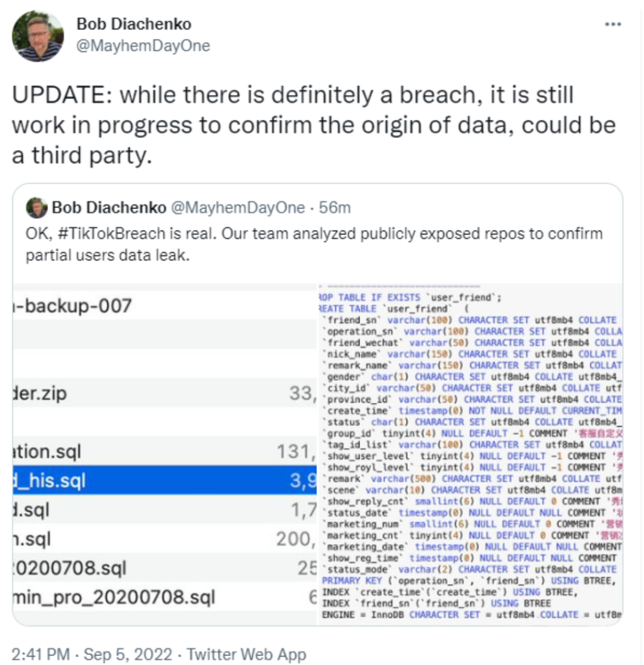The width and height of the screenshot is (644, 665).
Task: Click the 56m timestamp on the quoted tweet
Action: pos(335,208)
